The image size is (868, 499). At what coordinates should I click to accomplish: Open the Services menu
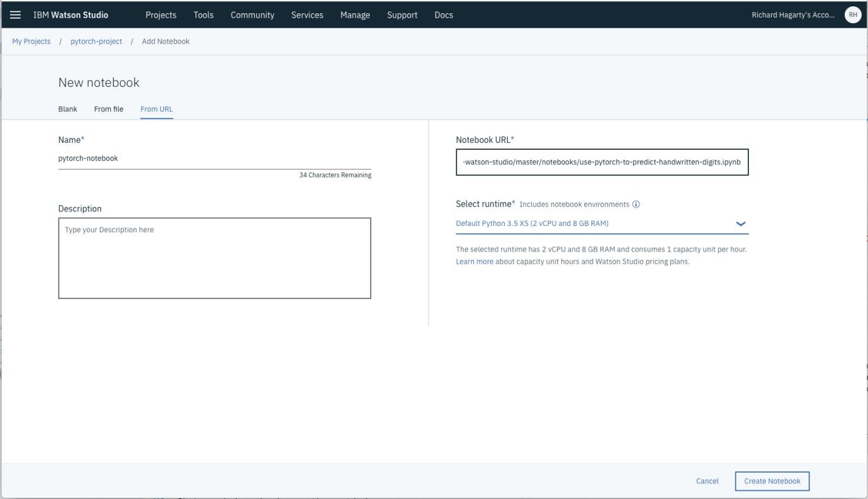307,14
